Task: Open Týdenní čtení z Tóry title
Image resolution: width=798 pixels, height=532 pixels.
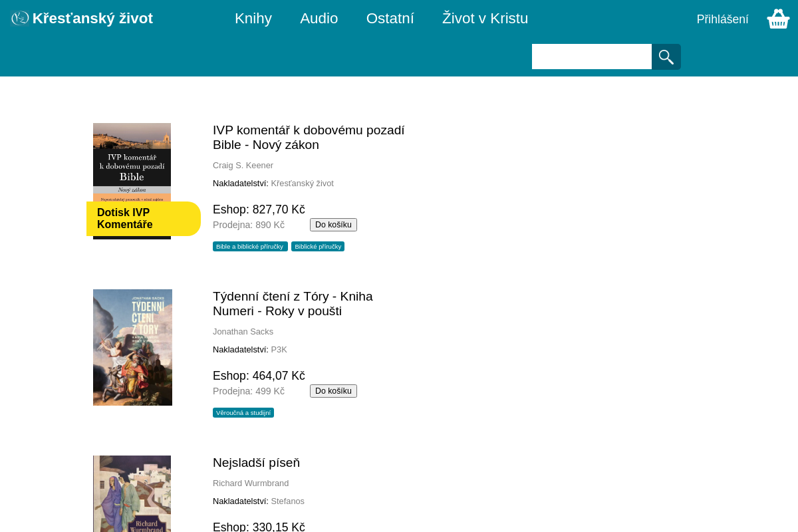Action: click(293, 304)
